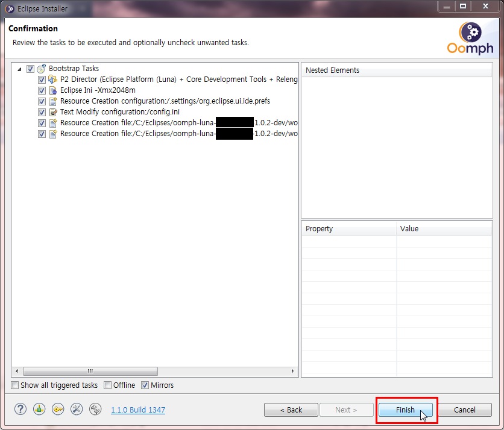The height and width of the screenshot is (430, 504).
Task: Uncheck the Bootstrap Tasks checkbox
Action: point(30,69)
